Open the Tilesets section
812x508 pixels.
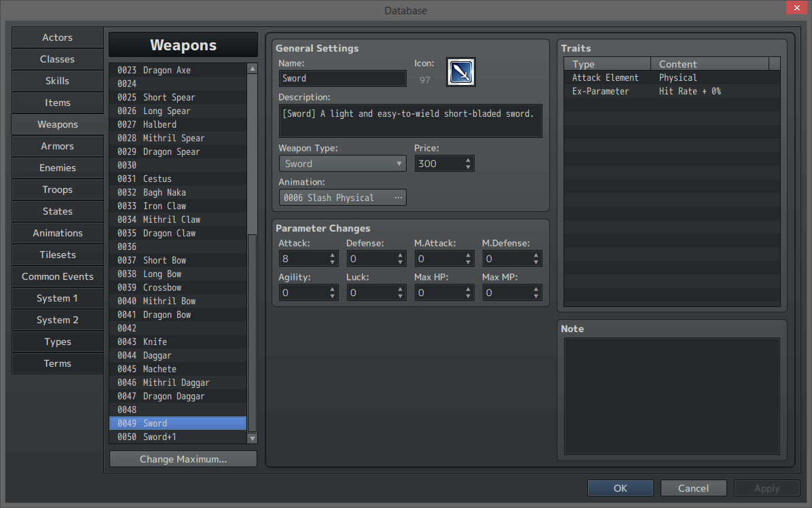click(57, 255)
